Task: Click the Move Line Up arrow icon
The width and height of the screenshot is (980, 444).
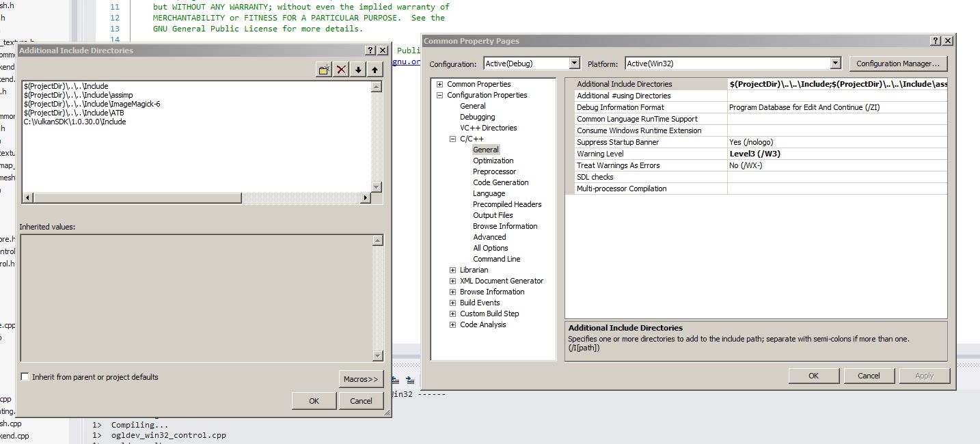Action: coord(375,70)
